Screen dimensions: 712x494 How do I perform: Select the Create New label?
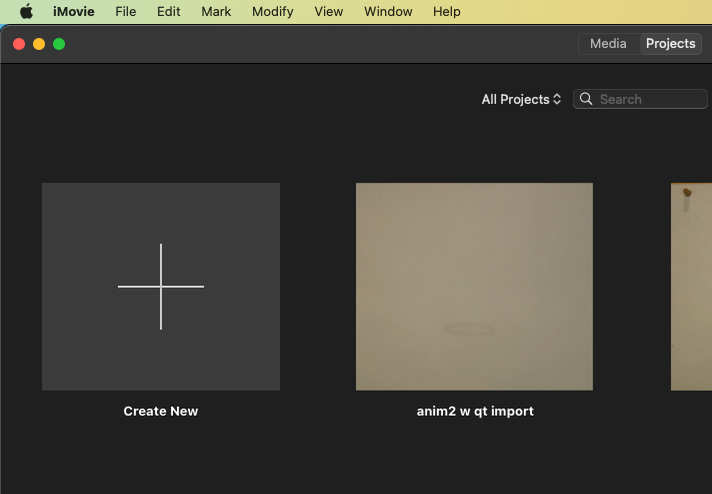pyautogui.click(x=161, y=411)
